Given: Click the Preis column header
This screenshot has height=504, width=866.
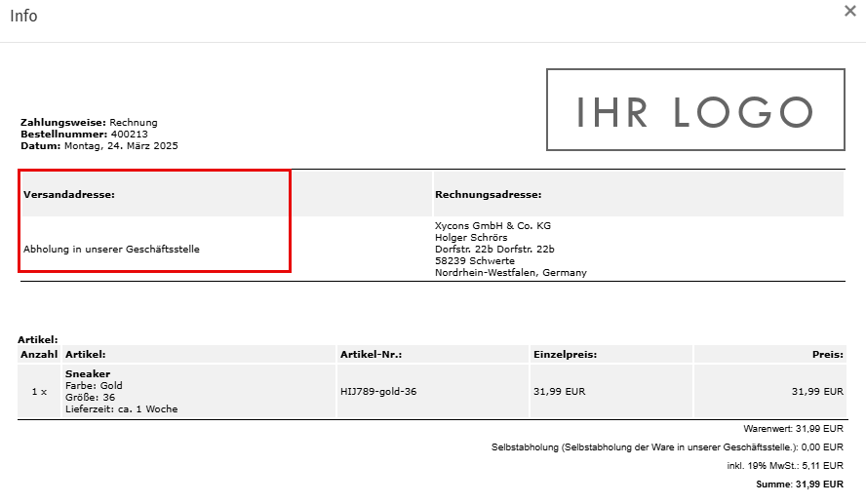Looking at the screenshot, I should pyautogui.click(x=827, y=355).
